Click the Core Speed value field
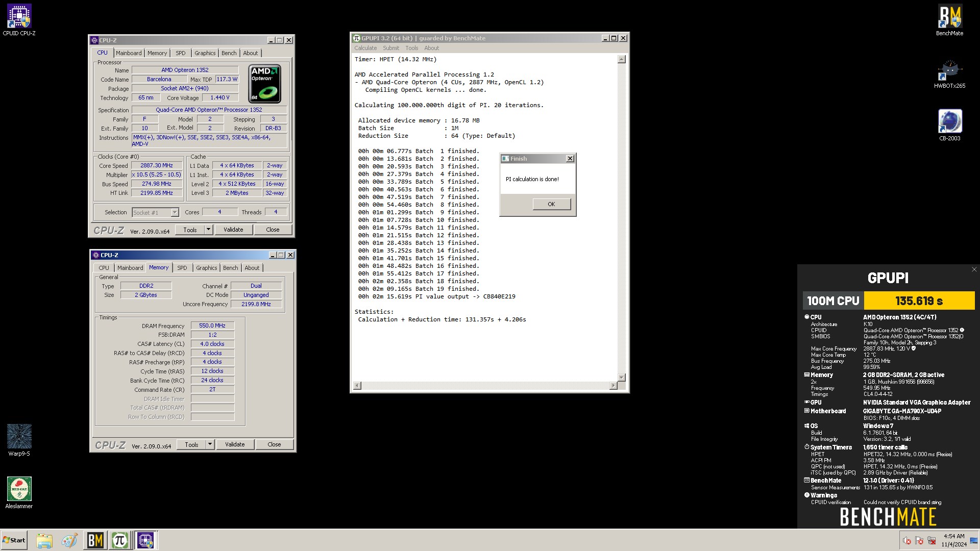 157,165
